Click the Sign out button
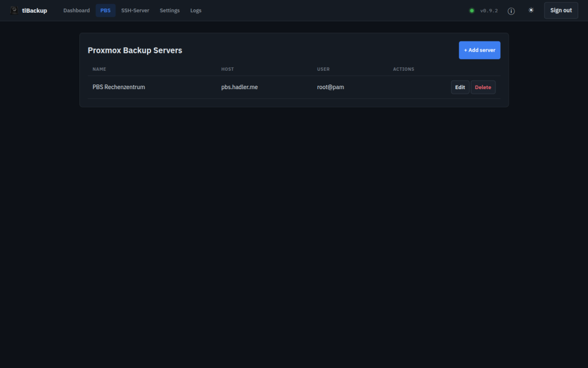Image resolution: width=588 pixels, height=368 pixels. (x=561, y=10)
